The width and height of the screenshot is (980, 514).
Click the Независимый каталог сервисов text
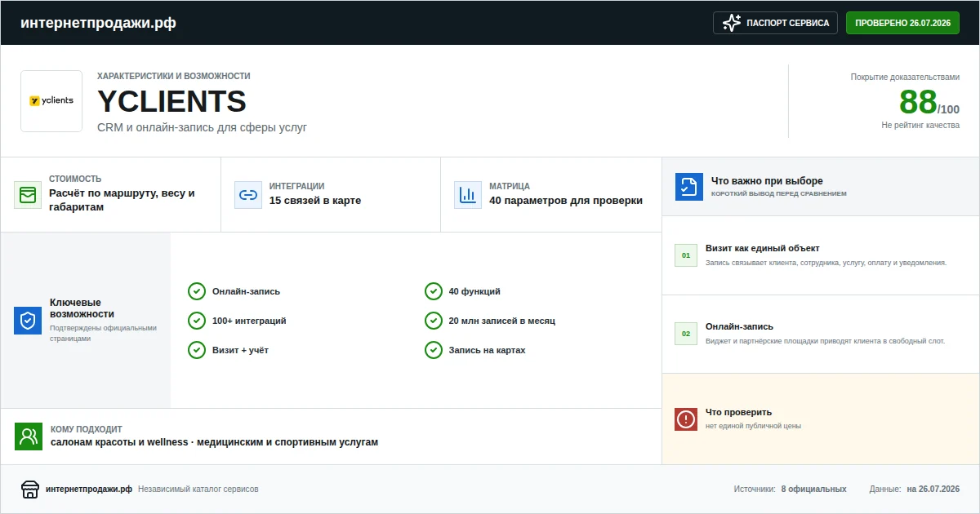pos(198,490)
